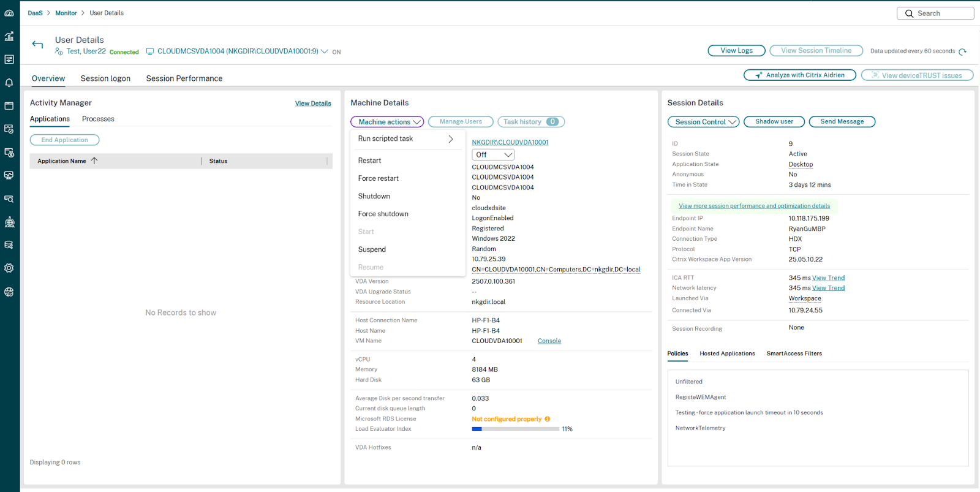Click the Alerts bell icon in sidebar
Viewport: 980px width, 492px height.
click(9, 83)
